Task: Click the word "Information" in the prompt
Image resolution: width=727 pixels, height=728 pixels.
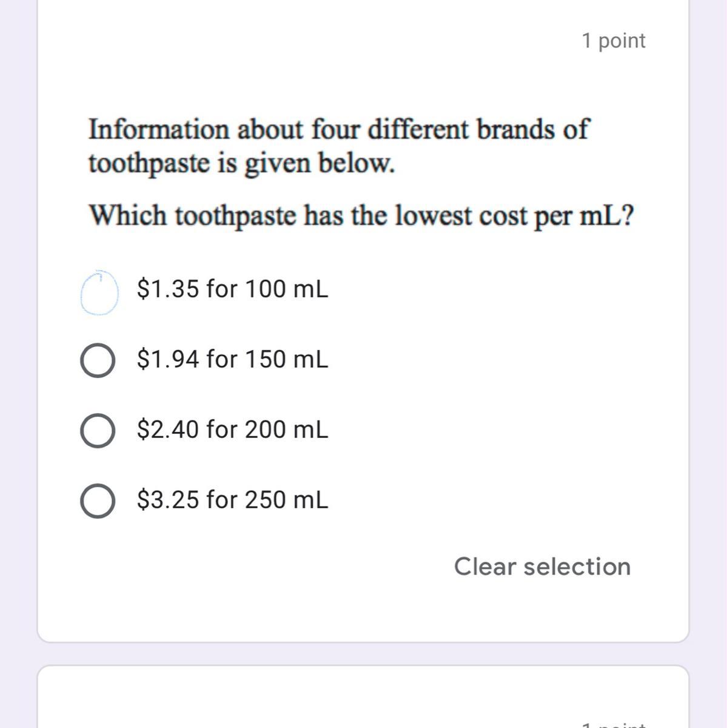Action: click(x=159, y=130)
